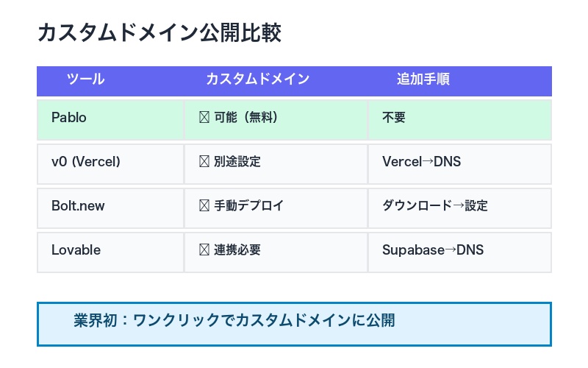588x368 pixels.
Task: Select the 不要 cell in Pablo row
Action: click(x=394, y=118)
